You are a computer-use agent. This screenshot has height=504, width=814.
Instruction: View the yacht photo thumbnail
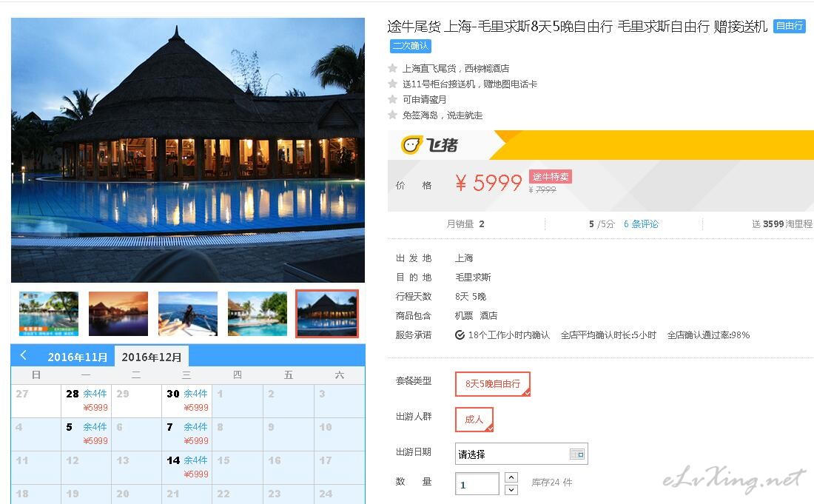[x=188, y=314]
